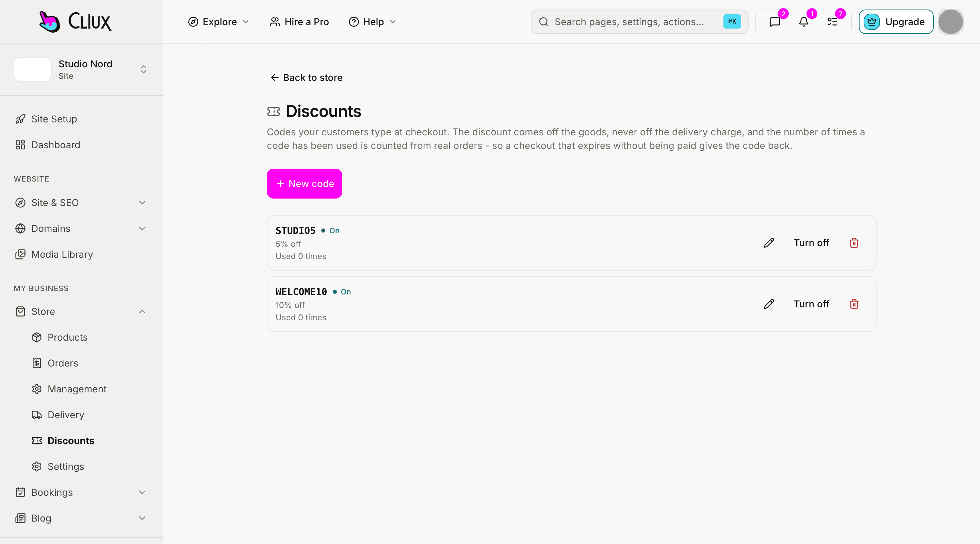Viewport: 980px width, 544px height.
Task: Click the Studio Nord site thumbnail
Action: (33, 70)
